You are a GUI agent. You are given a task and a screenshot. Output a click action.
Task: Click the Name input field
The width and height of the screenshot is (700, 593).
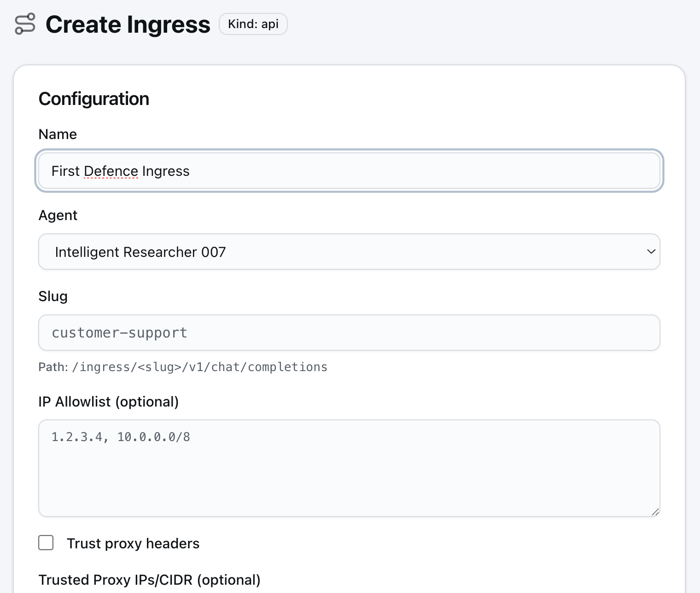[349, 171]
